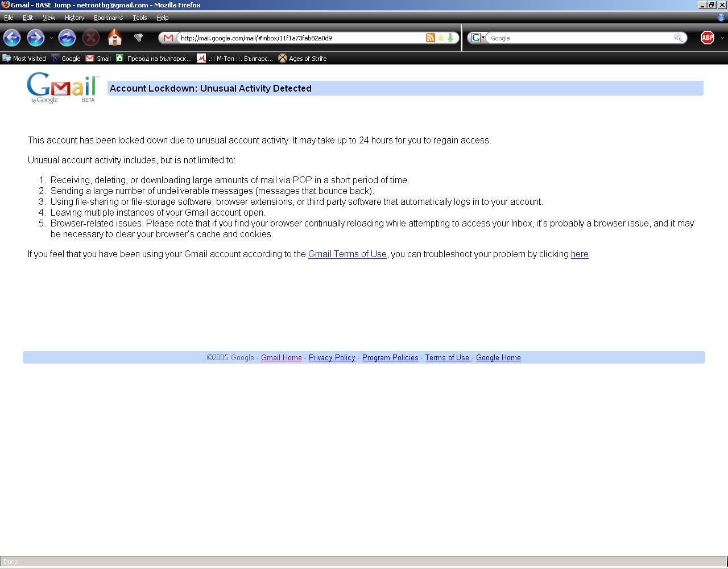Click the globe throbber icon
This screenshot has width=728, height=569.
click(721, 18)
